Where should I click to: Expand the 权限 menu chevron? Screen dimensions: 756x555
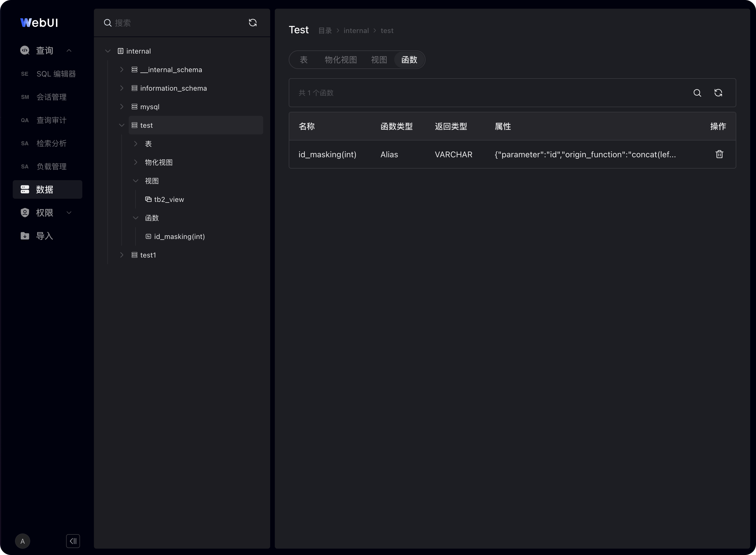69,213
